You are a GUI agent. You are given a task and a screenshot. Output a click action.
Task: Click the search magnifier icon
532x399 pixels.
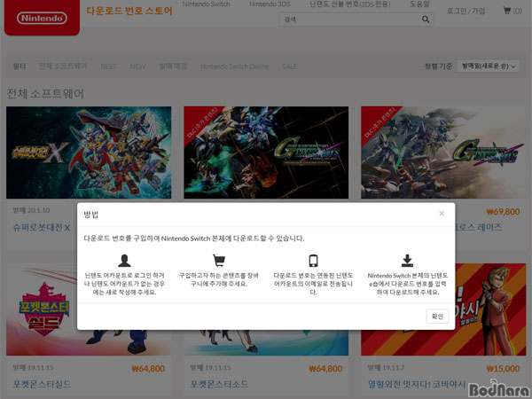[425, 20]
